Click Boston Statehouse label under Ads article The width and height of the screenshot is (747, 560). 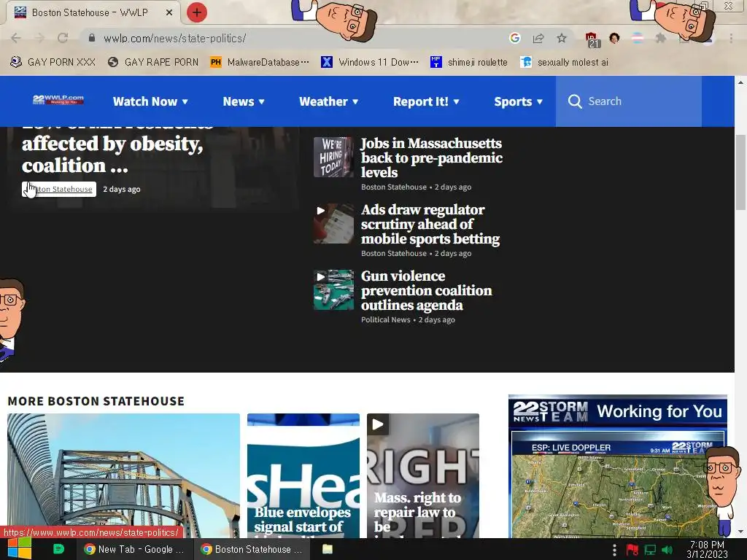click(393, 253)
